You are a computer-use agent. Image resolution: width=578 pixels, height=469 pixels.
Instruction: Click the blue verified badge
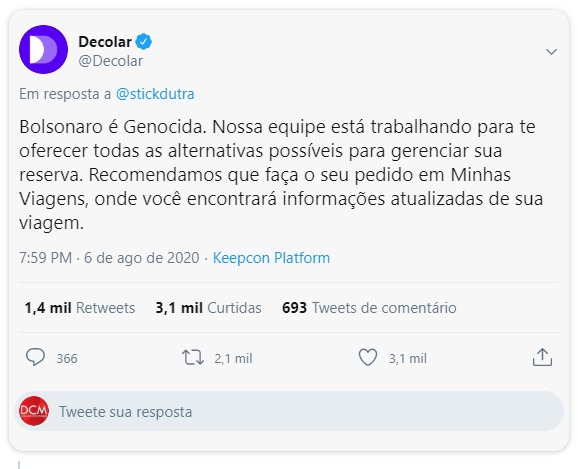pos(144,42)
